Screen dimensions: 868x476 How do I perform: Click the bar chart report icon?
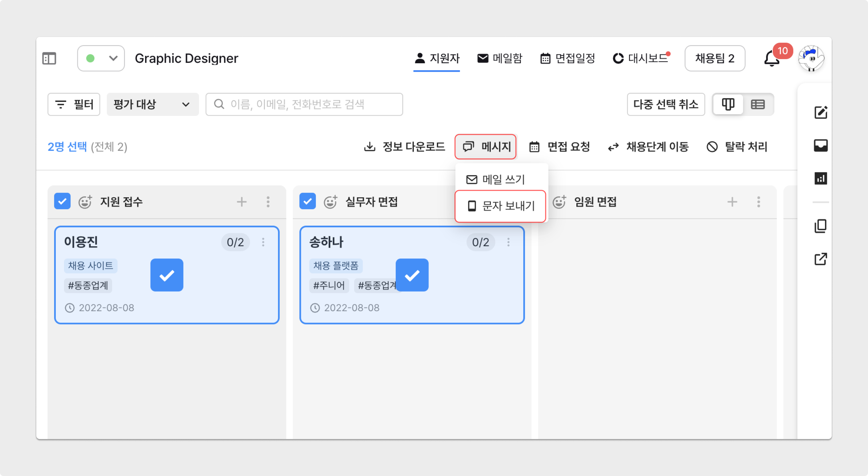[820, 178]
